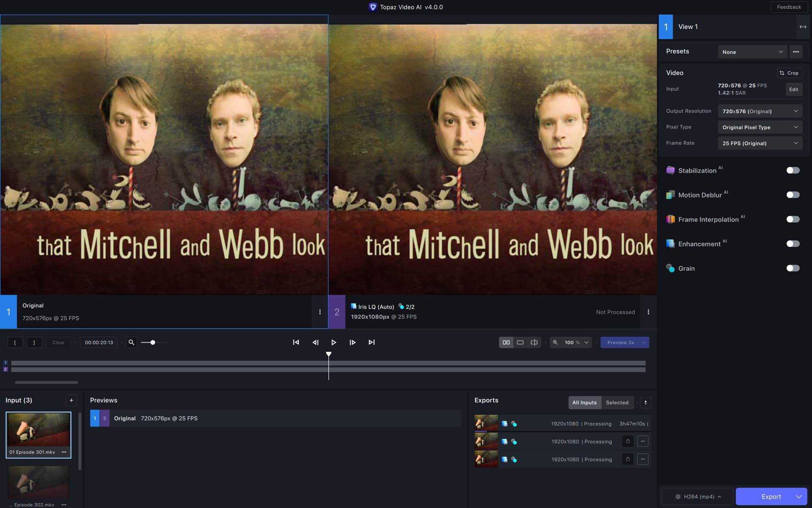
Task: Switch Exports to the Selected tab
Action: [617, 403]
